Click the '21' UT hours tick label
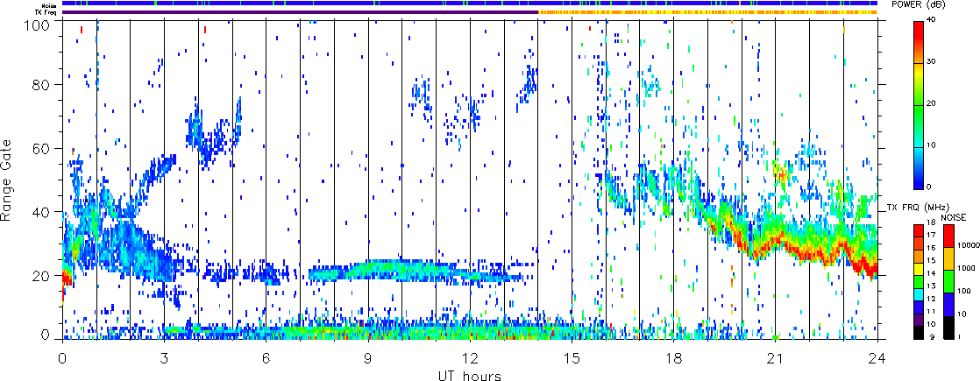The height and width of the screenshot is (381, 980). point(776,356)
